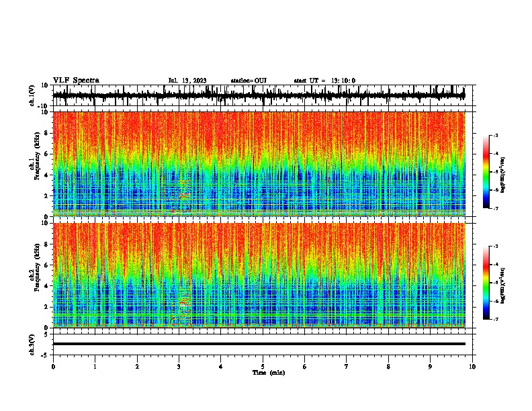Viewport: 532px width, 411px height.
Task: Click the '7' tick on the time axis
Action: 347,367
